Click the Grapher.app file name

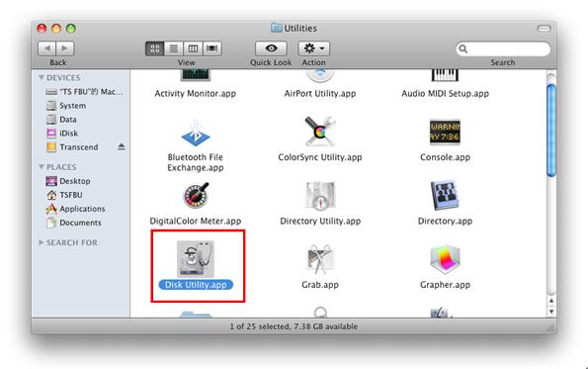pos(445,285)
